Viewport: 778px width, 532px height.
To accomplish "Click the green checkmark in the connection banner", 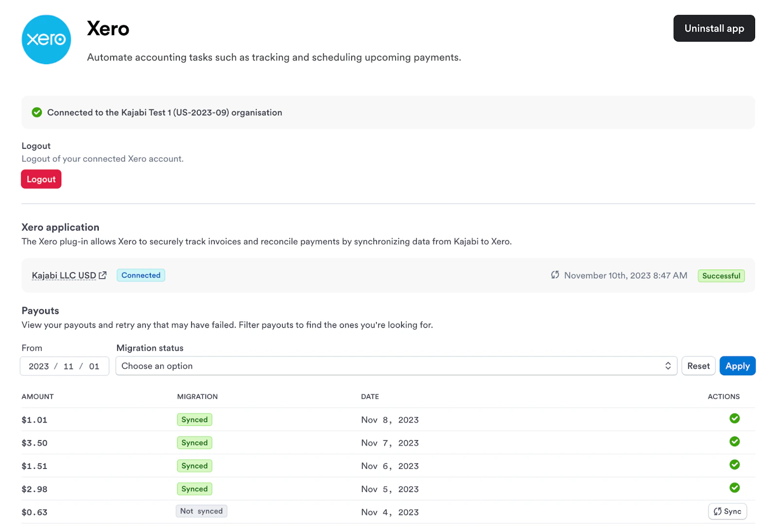I will coord(37,112).
